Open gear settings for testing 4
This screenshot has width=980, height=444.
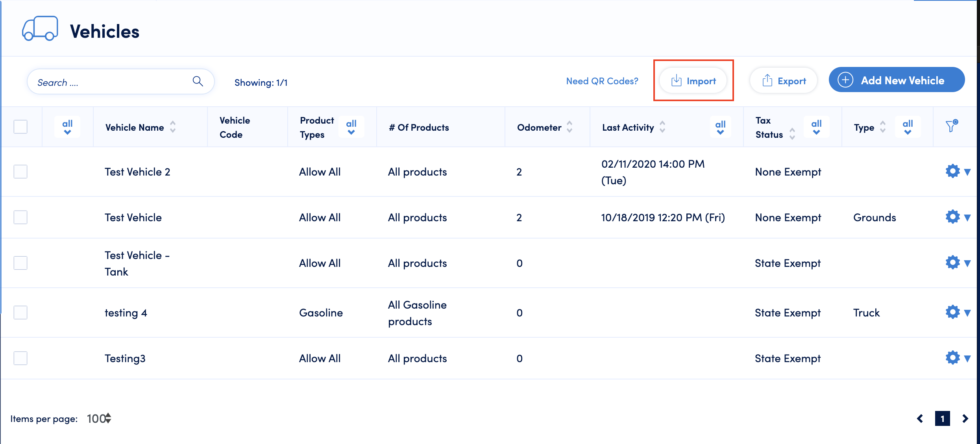pos(952,312)
